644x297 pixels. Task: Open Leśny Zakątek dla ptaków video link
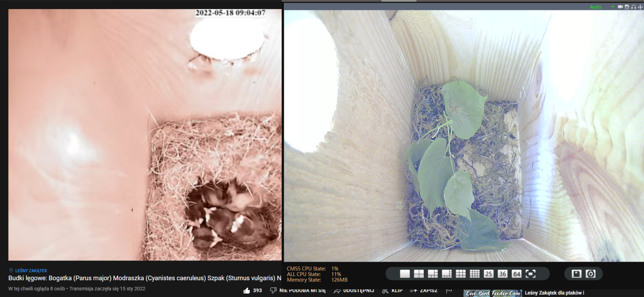555,293
